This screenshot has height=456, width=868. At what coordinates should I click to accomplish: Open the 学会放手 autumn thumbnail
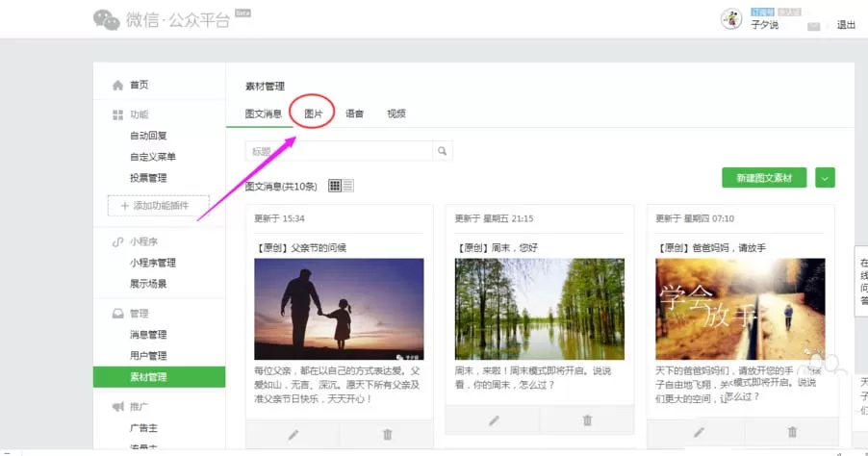pos(740,309)
